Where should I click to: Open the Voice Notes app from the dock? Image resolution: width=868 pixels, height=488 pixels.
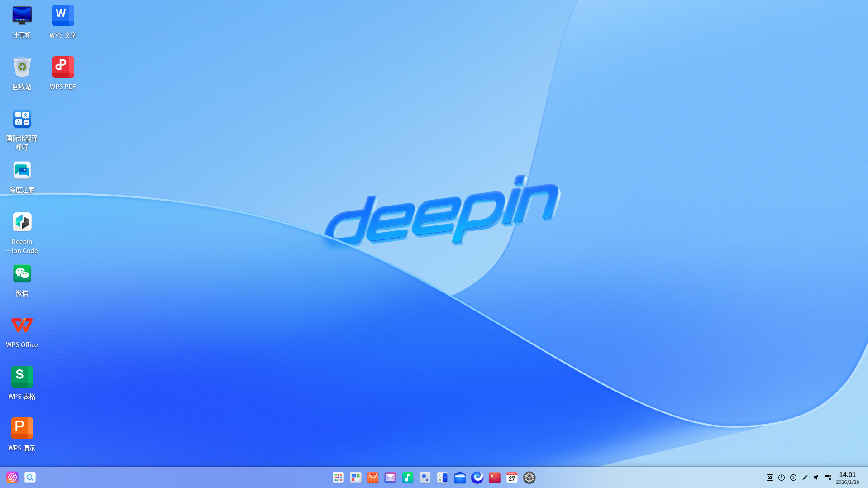tap(425, 478)
